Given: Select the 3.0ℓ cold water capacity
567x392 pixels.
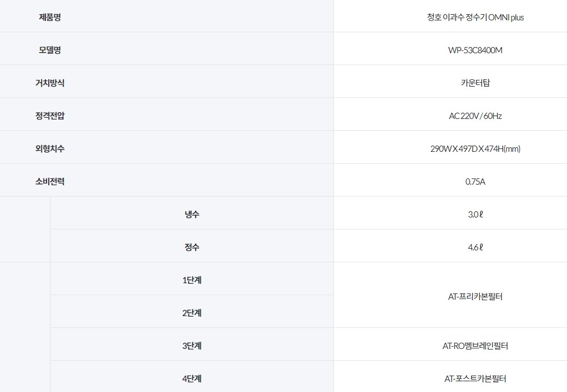Looking at the screenshot, I should 475,214.
